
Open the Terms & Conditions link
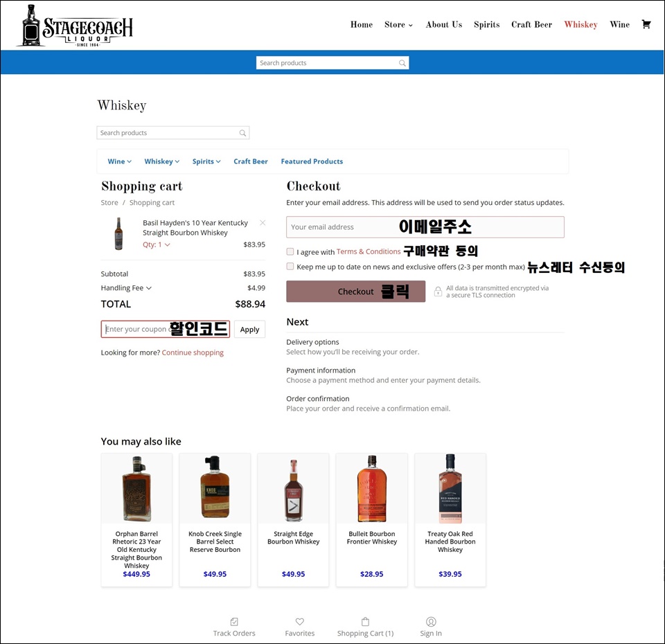pyautogui.click(x=369, y=251)
